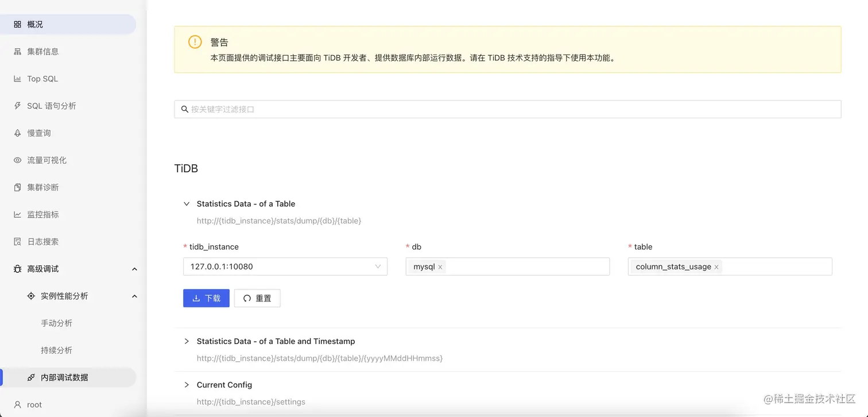Image resolution: width=868 pixels, height=417 pixels.
Task: Collapse the Statistics Data - of a Table panel
Action: (186, 204)
